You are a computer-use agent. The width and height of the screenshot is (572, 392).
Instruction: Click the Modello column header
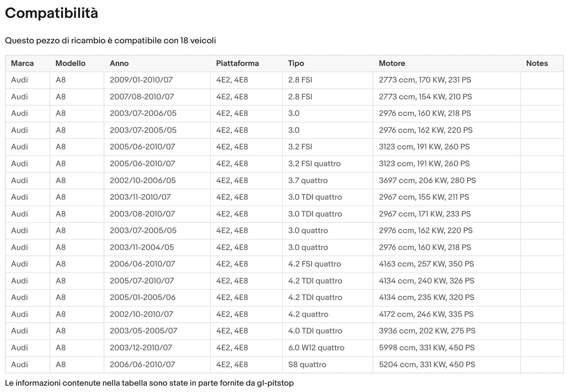point(70,63)
